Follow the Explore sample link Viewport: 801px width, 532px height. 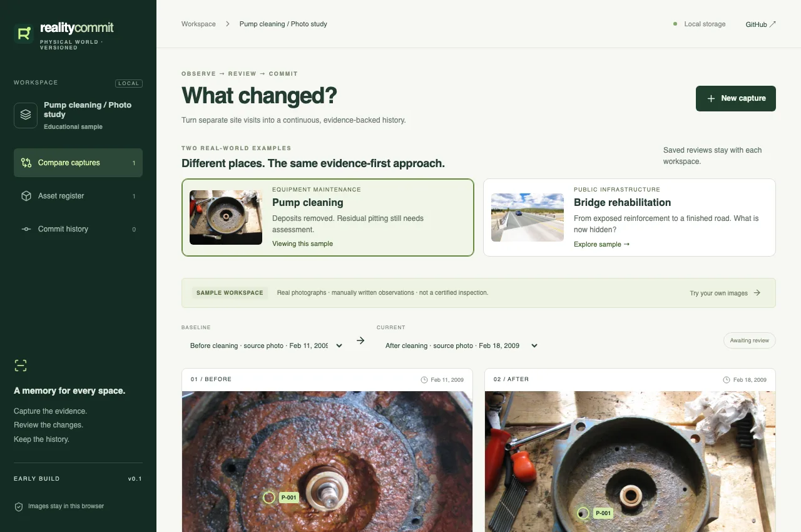[x=601, y=244]
